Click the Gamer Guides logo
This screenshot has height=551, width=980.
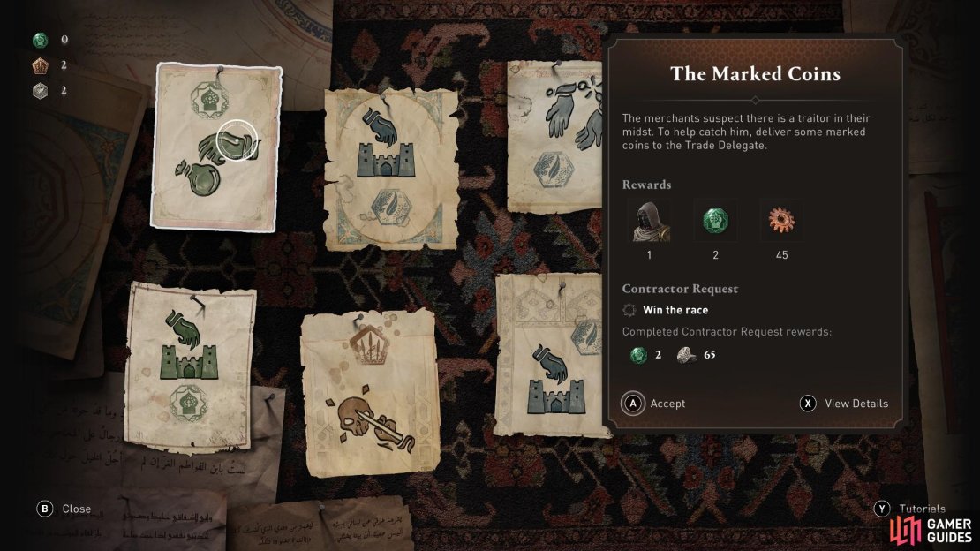(931, 529)
